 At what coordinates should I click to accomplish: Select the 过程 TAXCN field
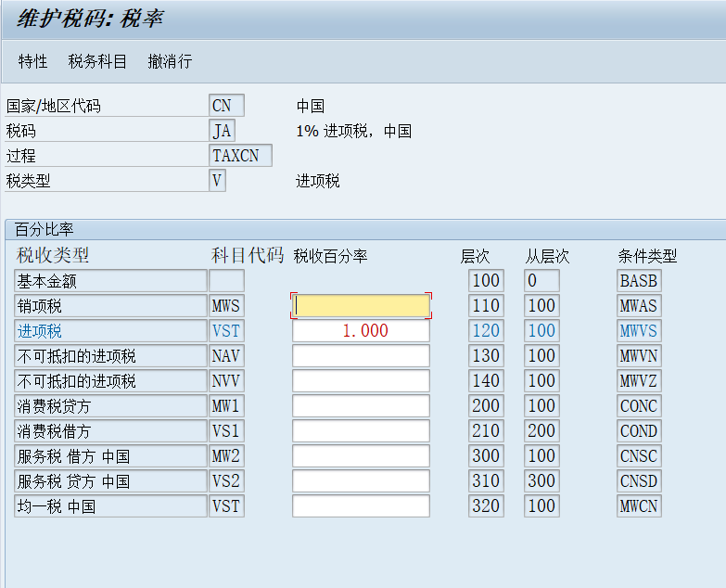point(240,156)
